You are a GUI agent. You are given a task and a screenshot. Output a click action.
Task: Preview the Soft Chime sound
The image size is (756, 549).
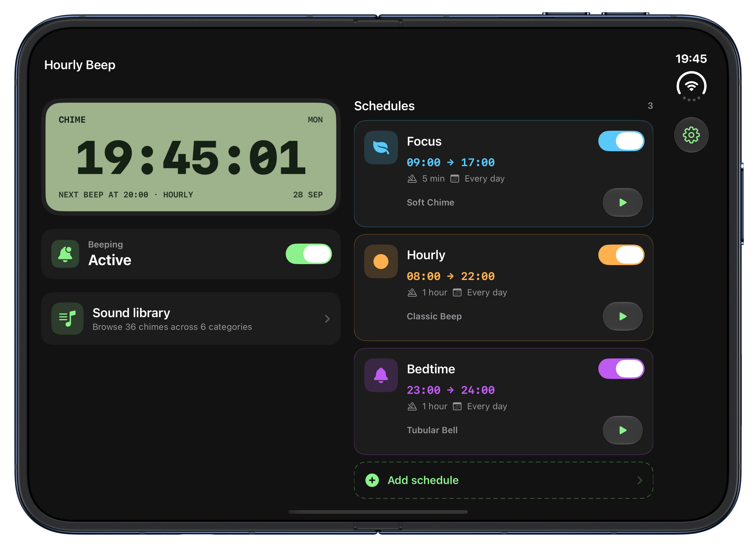coord(622,203)
